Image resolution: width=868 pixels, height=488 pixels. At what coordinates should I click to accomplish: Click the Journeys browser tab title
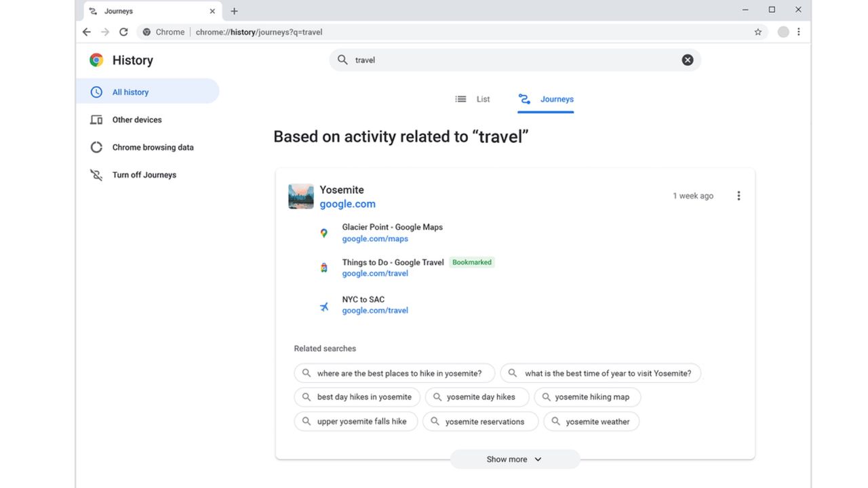click(119, 12)
